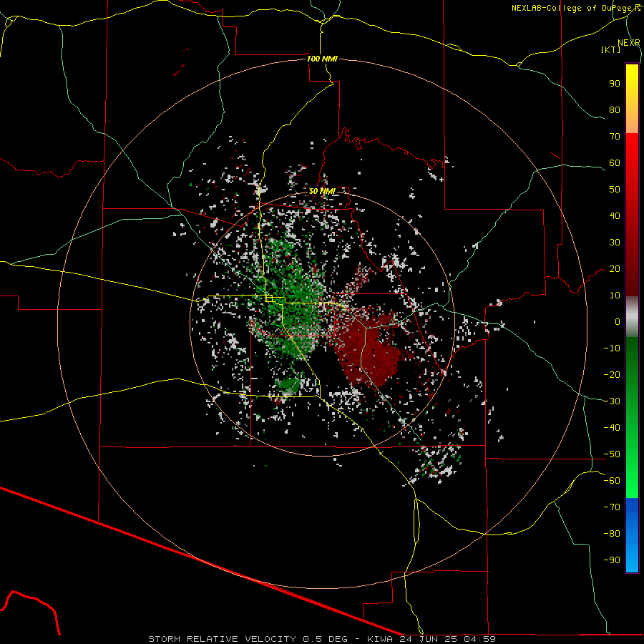Click the 100 NMI range ring label
This screenshot has height=644, width=644.
322,59
